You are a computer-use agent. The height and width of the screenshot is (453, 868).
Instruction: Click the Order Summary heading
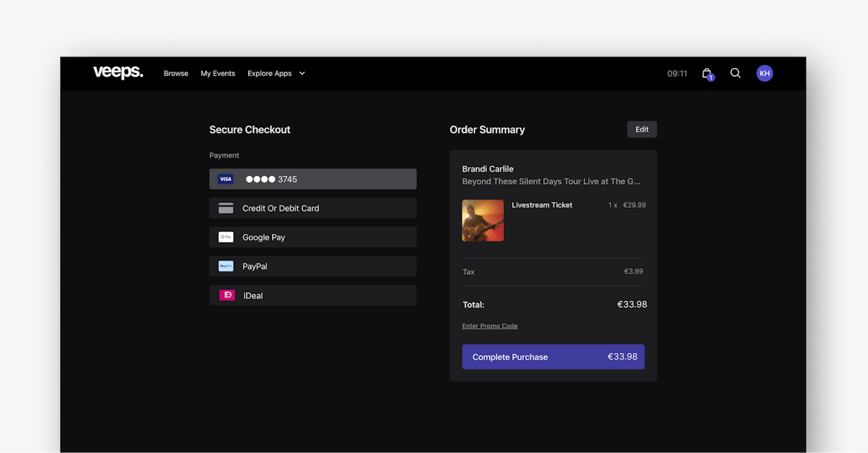[x=488, y=130]
